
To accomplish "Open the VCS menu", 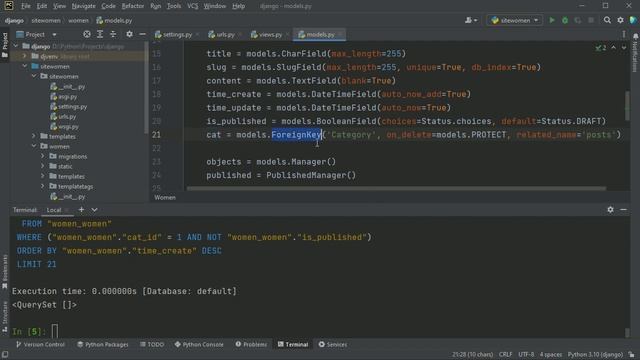I will (192, 6).
